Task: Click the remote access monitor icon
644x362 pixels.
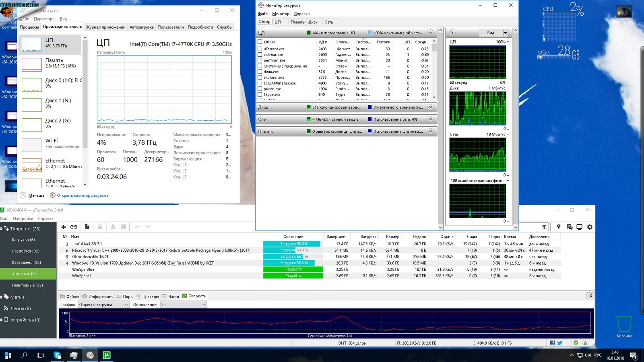Action: coord(579,227)
